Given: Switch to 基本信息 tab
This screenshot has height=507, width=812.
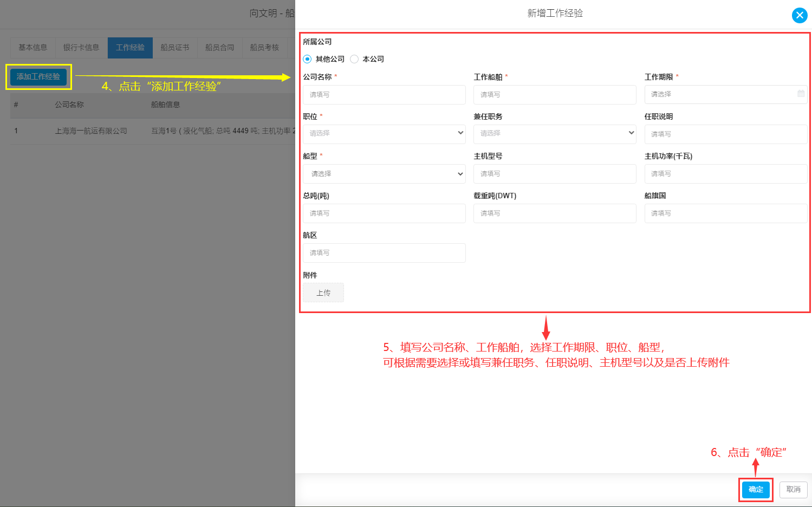Looking at the screenshot, I should coord(33,48).
